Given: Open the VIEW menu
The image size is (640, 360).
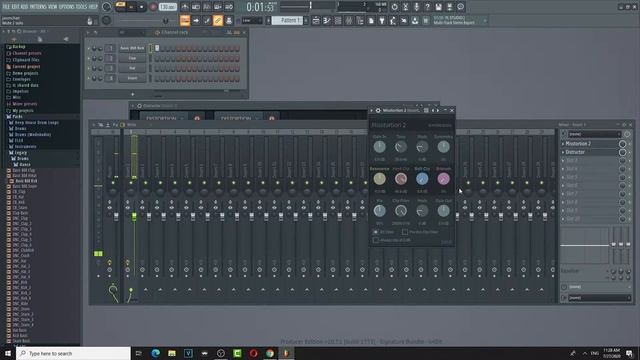Looking at the screenshot, I should 52,7.
